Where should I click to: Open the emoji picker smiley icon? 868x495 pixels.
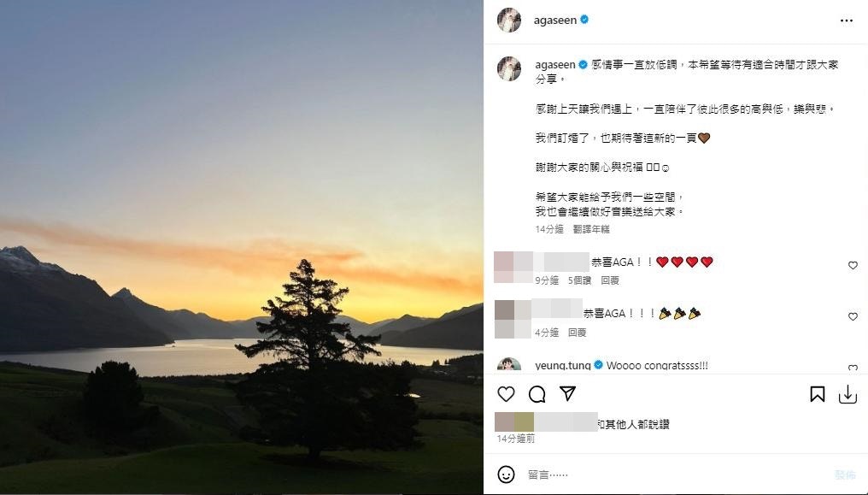click(506, 474)
